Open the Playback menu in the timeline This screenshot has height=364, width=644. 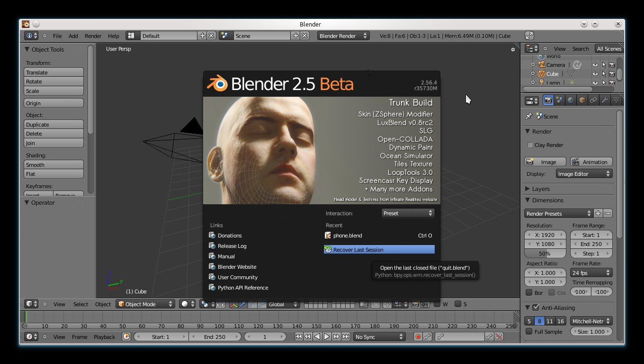coord(104,337)
